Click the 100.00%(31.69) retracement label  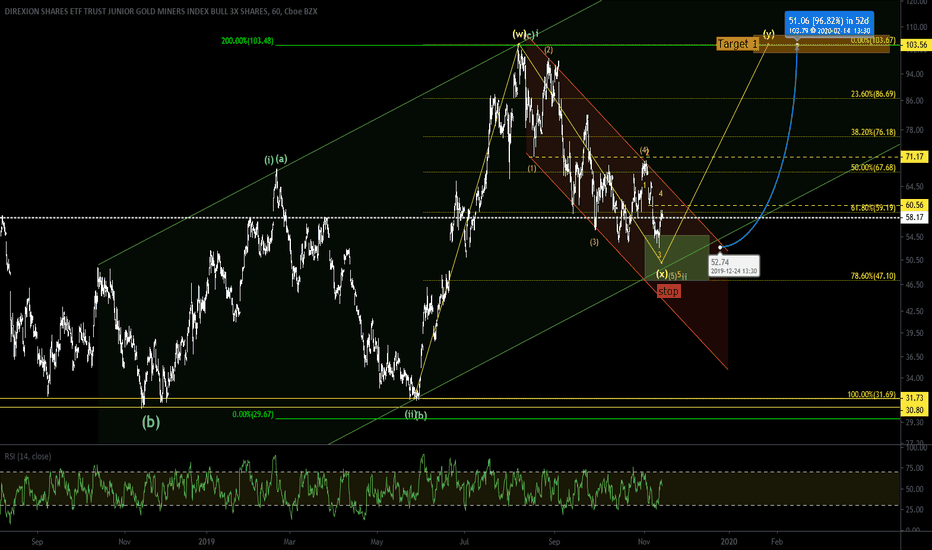point(871,394)
